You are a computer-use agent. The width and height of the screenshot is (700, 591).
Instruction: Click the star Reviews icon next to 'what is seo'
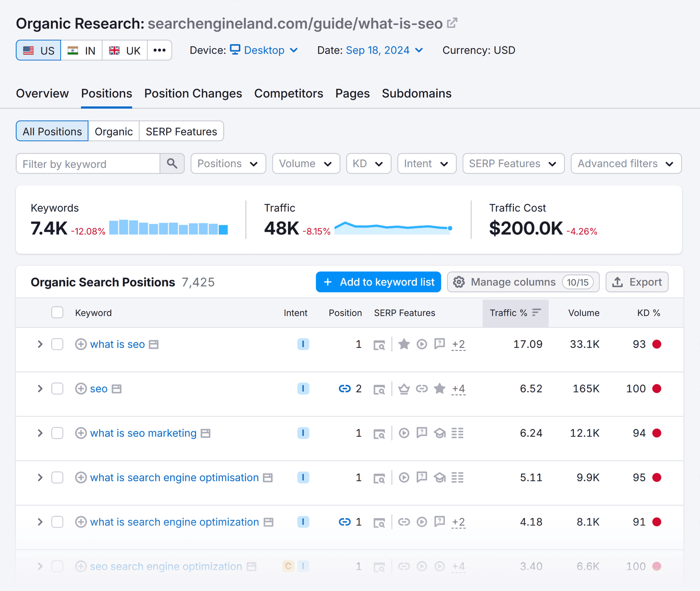pos(404,344)
